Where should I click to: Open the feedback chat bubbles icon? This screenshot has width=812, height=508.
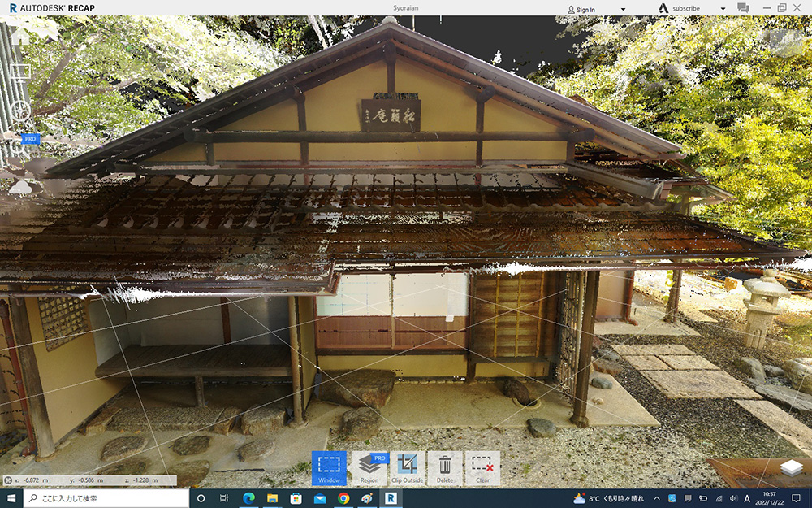pyautogui.click(x=743, y=8)
